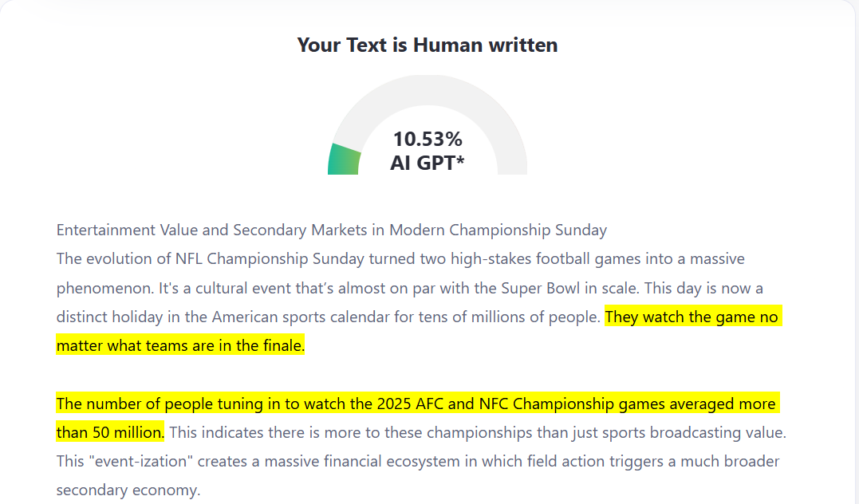Viewport: 859px width, 504px height.
Task: Click the phrase "tens of millions of people"
Action: pyautogui.click(x=510, y=317)
